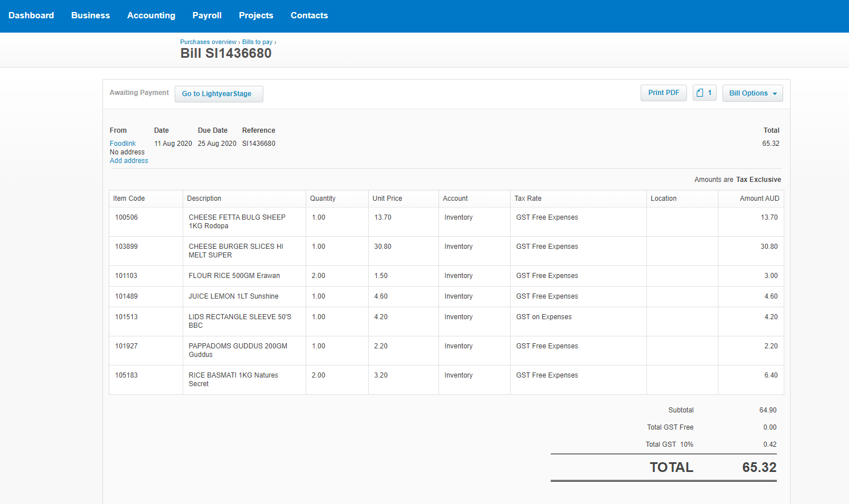Print the bill as PDF
Screen dimensions: 849x504
pos(664,93)
